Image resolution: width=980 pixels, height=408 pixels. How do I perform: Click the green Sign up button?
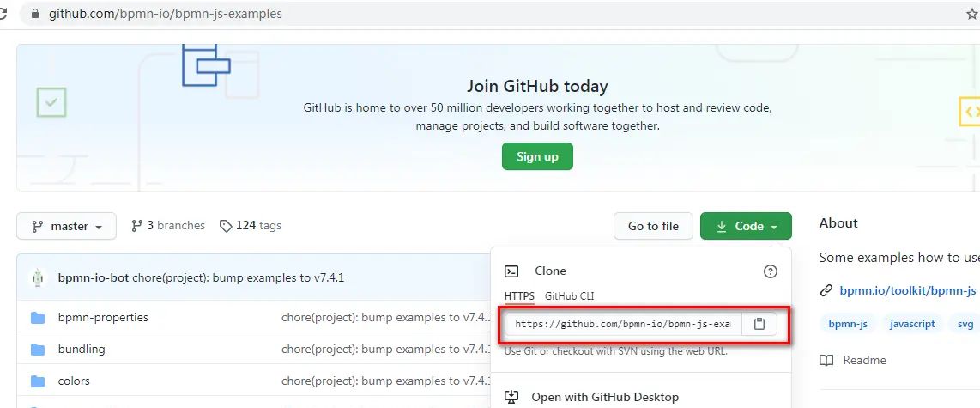click(x=537, y=156)
